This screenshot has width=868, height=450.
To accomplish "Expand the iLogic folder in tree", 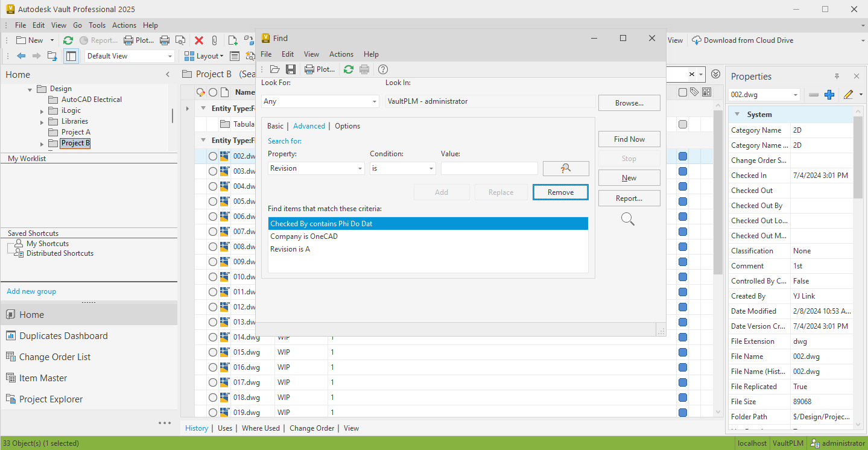I will (x=42, y=111).
